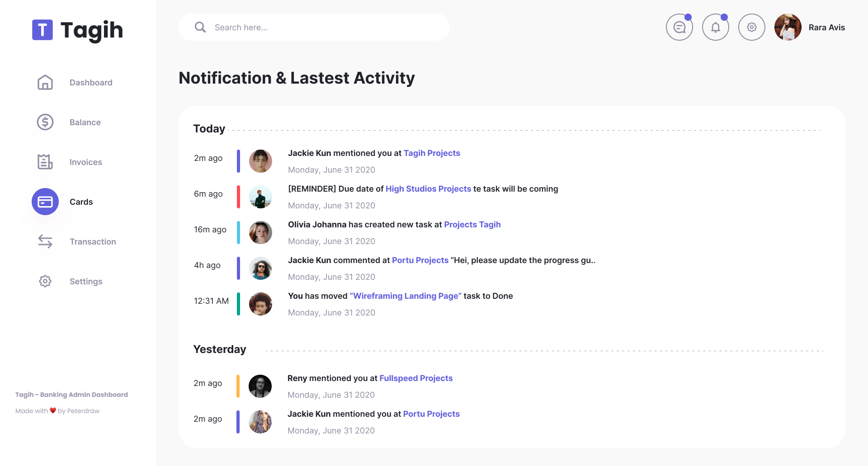
Task: Open the chat messages icon
Action: click(x=679, y=28)
